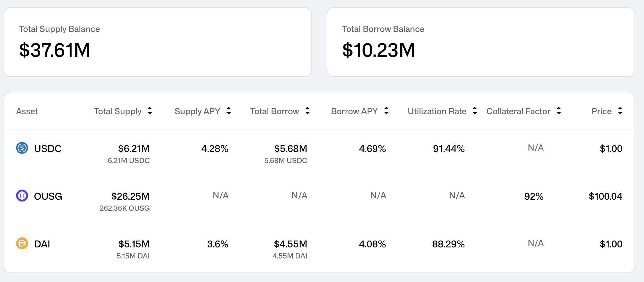Select the purple OUSG circular logo
This screenshot has height=282, width=644.
22,196
